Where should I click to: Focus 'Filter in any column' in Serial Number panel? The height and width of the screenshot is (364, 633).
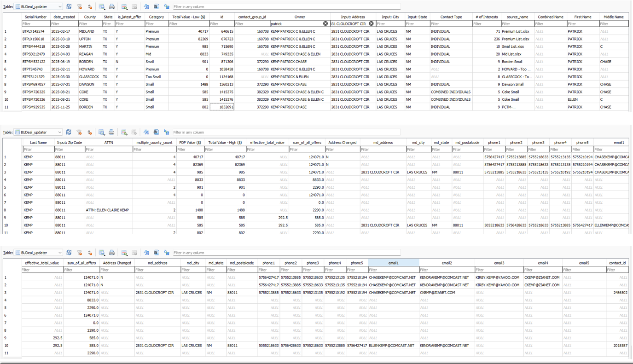286,6
